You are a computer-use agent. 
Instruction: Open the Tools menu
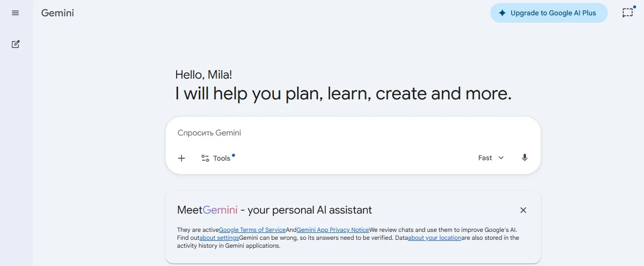tap(221, 158)
